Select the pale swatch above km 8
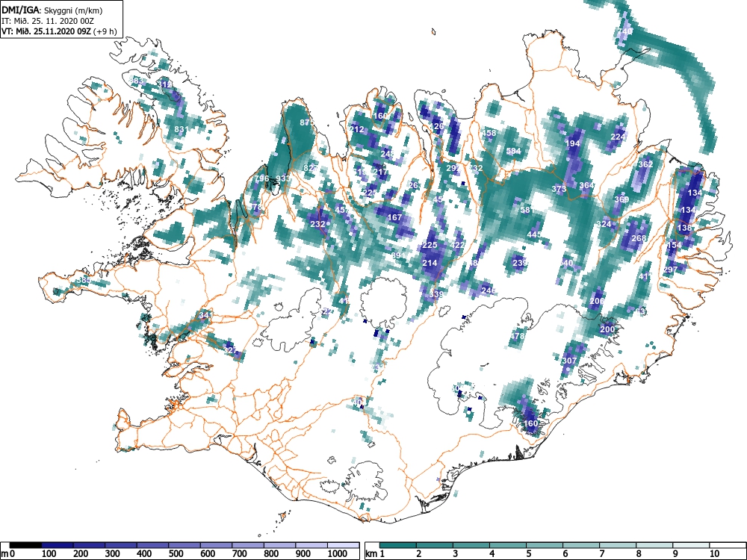747x560 pixels. pos(654,545)
